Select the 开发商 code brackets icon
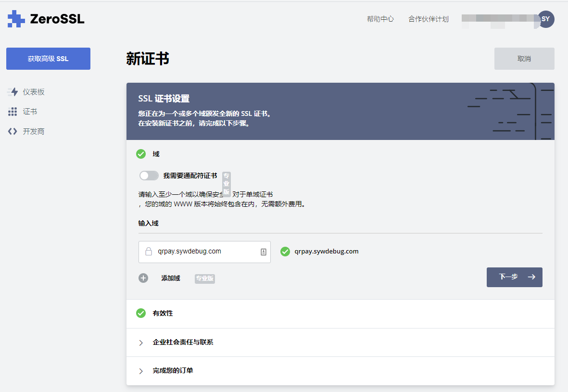 12,130
